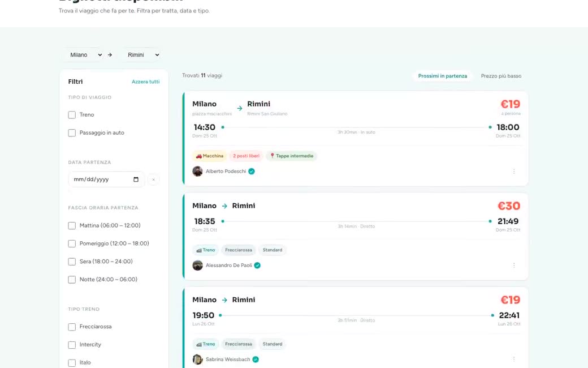Click the Trovati 11 viaggi results count
Screen dimensions: 588x368
[x=202, y=75]
